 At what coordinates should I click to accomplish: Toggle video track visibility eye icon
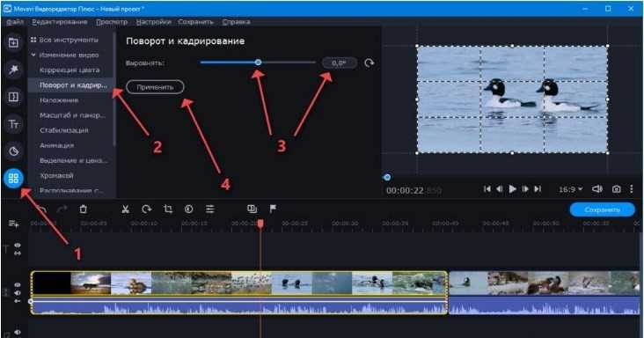point(18,284)
